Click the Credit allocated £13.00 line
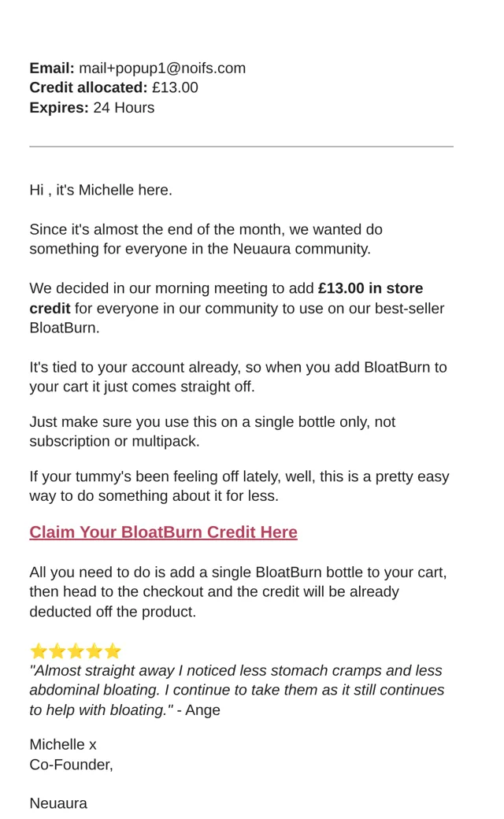The image size is (504, 819). click(x=114, y=87)
